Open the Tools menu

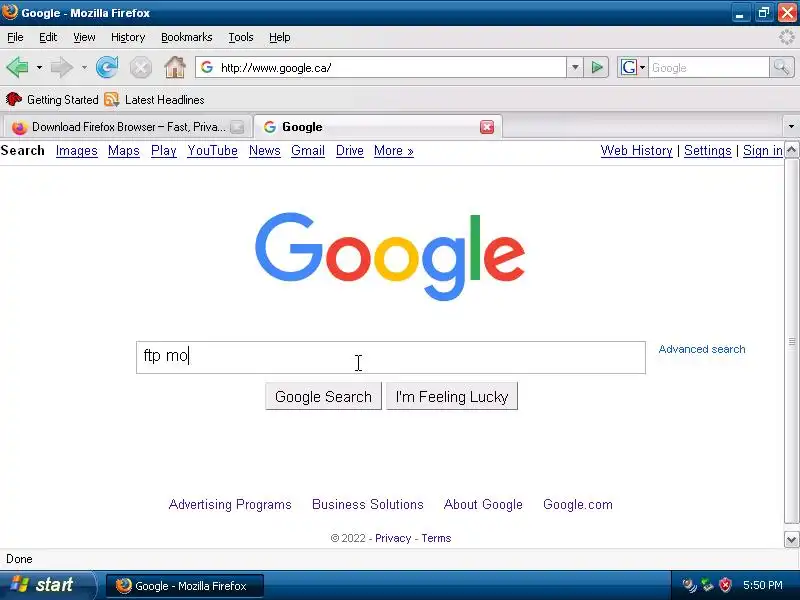pos(241,37)
